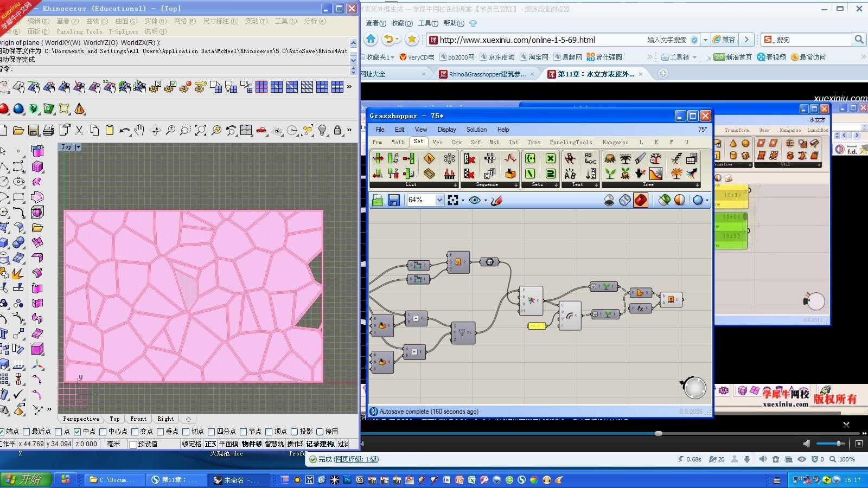This screenshot has width=868, height=488.
Task: Click the Cut scissors icon in Rhino toolbar
Action: 79,130
